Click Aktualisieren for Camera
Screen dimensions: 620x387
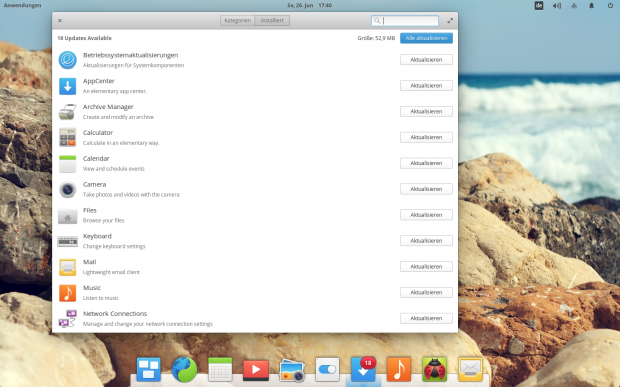point(426,189)
